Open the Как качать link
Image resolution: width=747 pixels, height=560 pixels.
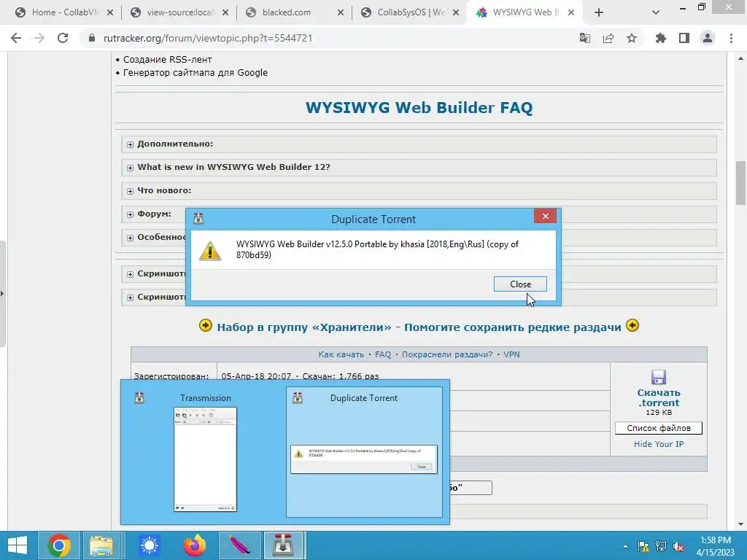[x=341, y=354]
